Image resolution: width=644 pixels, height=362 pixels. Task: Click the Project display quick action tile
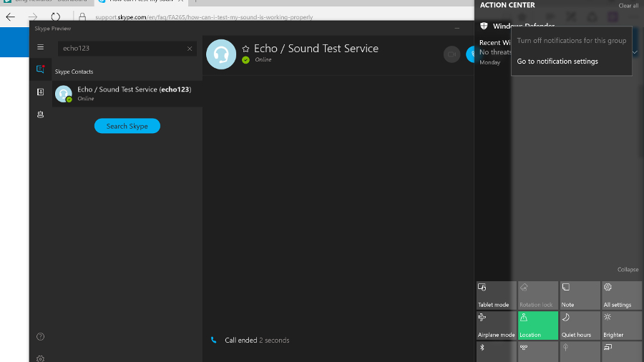click(622, 352)
